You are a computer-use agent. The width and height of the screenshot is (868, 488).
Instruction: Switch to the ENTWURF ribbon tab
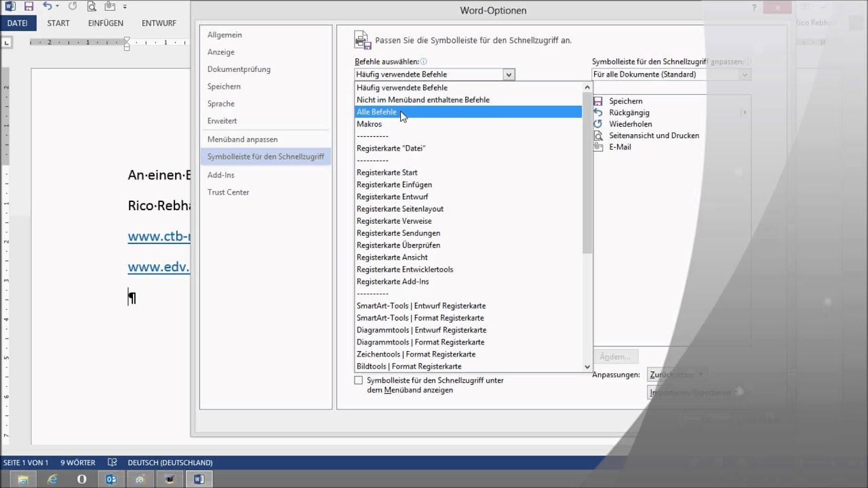tap(159, 23)
